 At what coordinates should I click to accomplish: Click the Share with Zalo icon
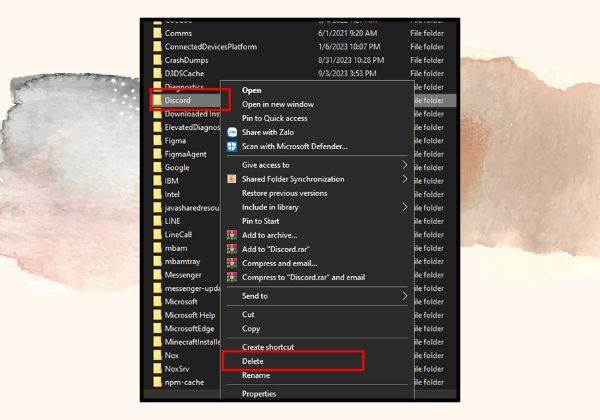pos(232,132)
